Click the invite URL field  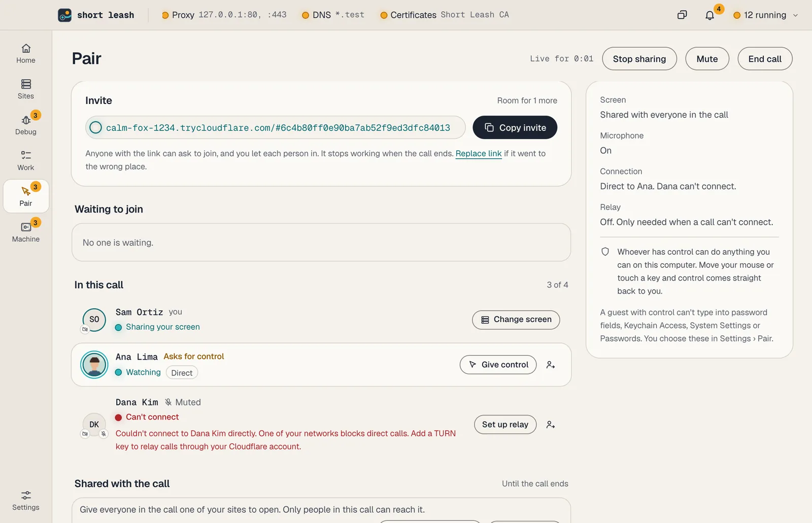(276, 128)
